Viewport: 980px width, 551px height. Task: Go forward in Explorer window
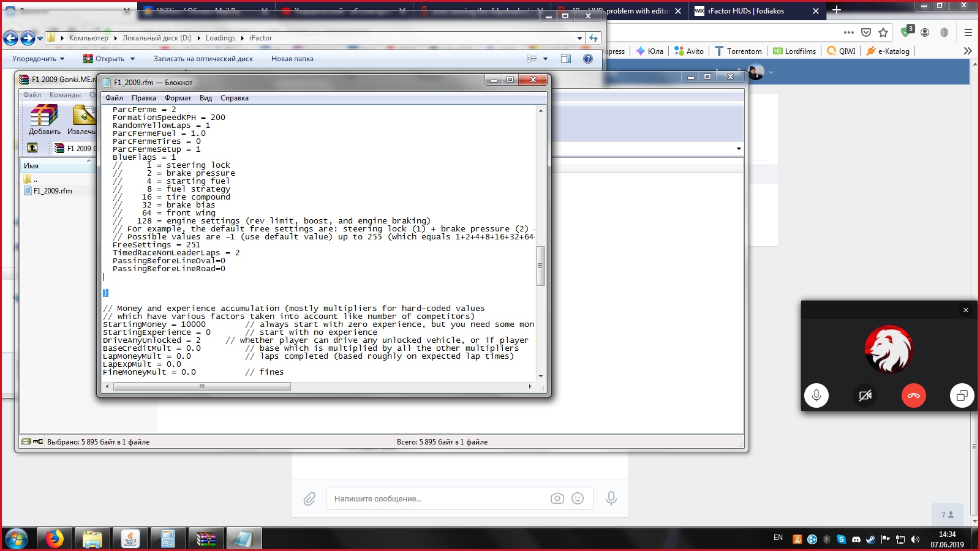point(28,38)
